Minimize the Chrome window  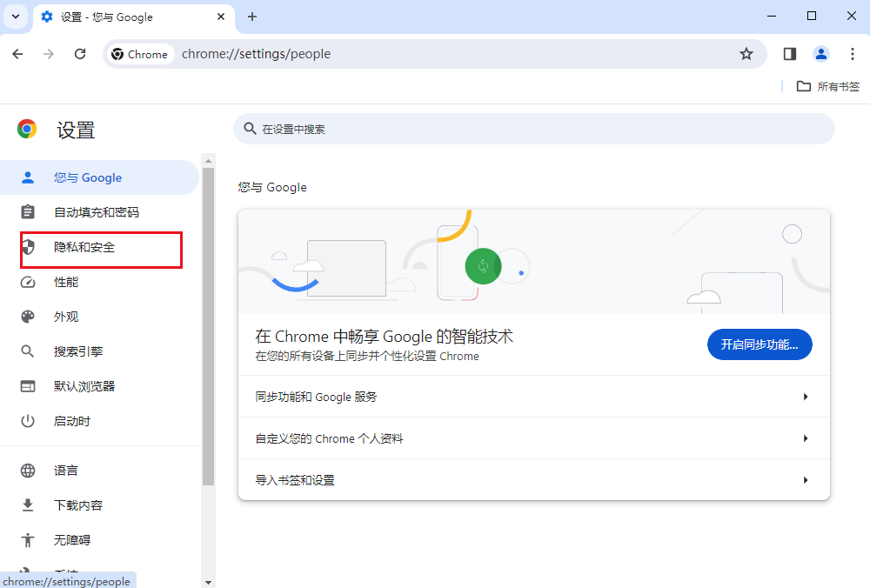tap(771, 16)
